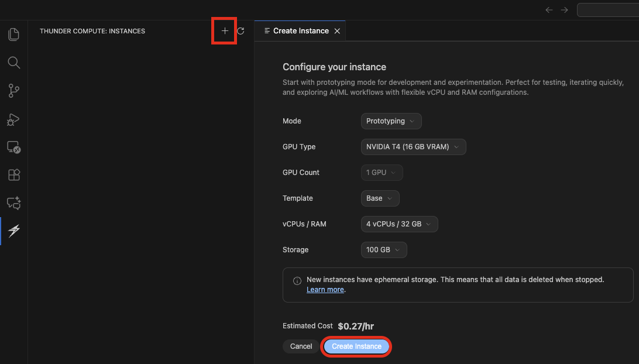This screenshot has height=364, width=639.
Task: Open the Mode dropdown showing Prototyping
Action: click(x=391, y=121)
